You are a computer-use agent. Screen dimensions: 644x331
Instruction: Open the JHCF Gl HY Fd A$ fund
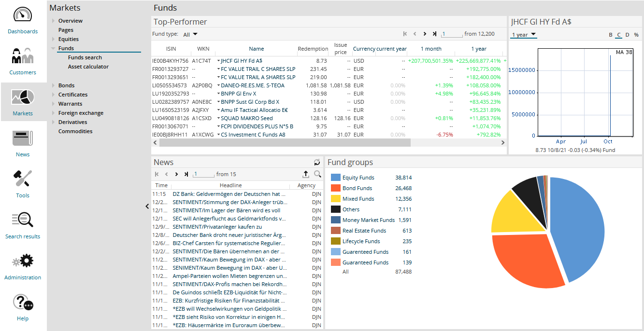[242, 61]
